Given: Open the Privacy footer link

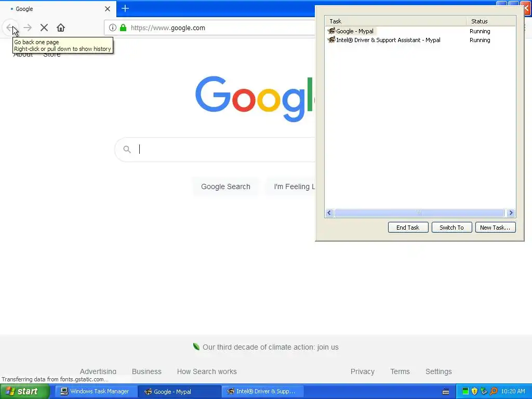Looking at the screenshot, I should point(362,371).
